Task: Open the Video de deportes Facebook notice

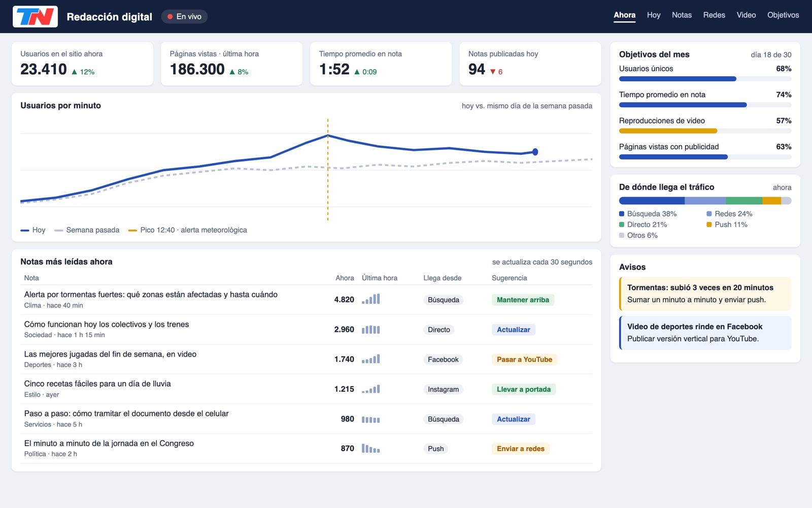Action: coord(705,333)
